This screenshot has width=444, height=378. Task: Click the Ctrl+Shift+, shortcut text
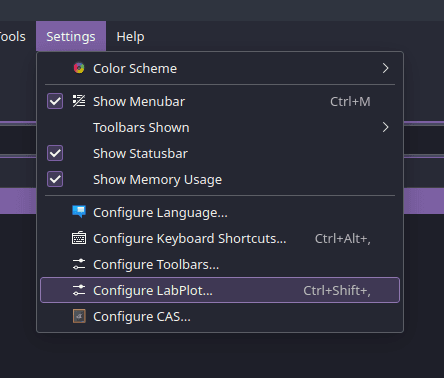(337, 291)
